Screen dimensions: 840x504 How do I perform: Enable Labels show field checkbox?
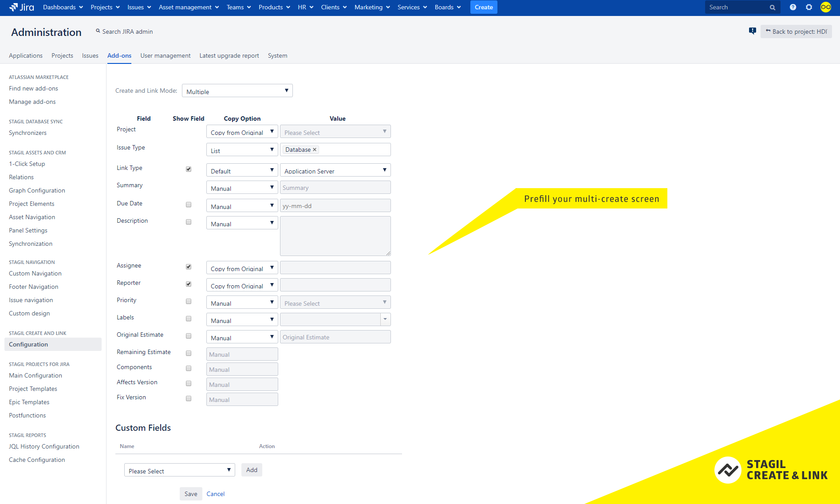189,319
